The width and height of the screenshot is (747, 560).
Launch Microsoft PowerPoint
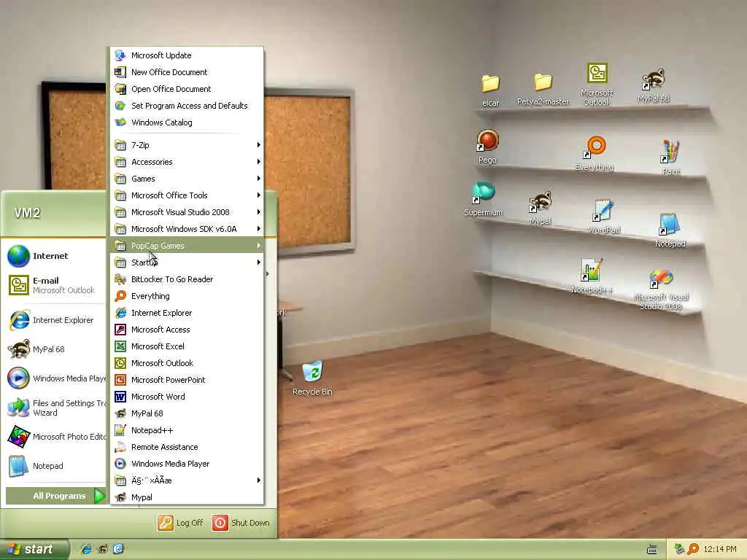click(187, 380)
